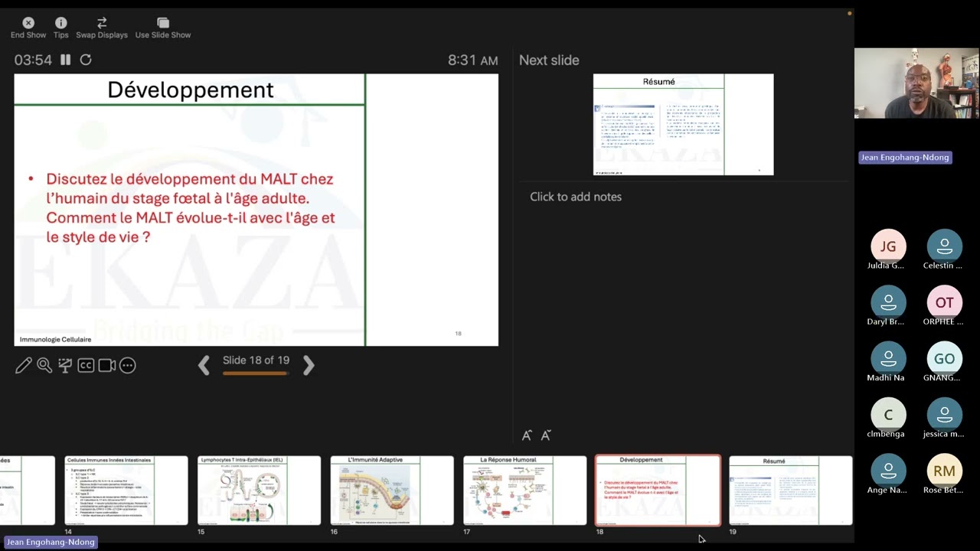This screenshot has height=551, width=980.
Task: Open more slide show options menu
Action: pyautogui.click(x=128, y=366)
